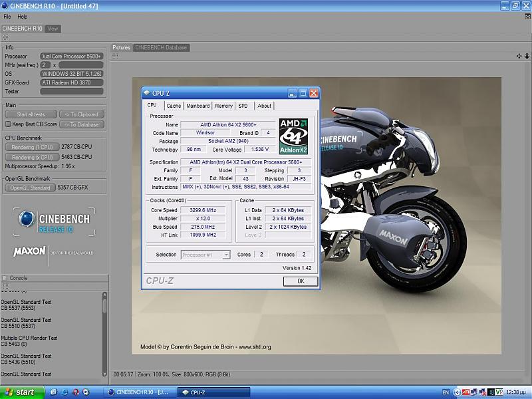Screen dimensions: 532x399
Task: Click the Tester input field
Action: 72,91
